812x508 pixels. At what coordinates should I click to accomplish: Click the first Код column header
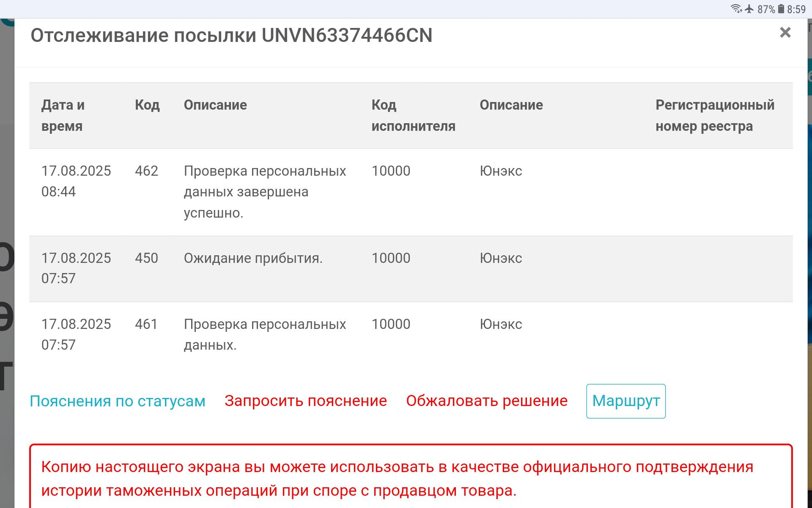click(x=147, y=105)
